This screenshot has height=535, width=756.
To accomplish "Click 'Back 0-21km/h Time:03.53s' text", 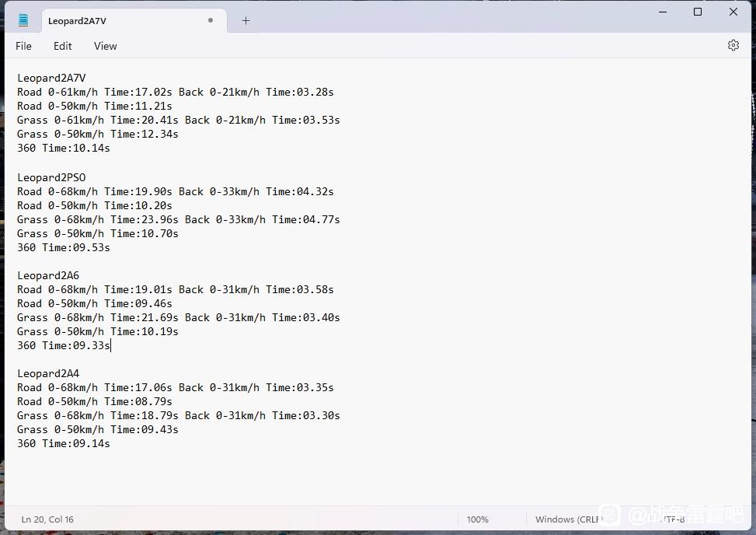I will pyautogui.click(x=263, y=120).
